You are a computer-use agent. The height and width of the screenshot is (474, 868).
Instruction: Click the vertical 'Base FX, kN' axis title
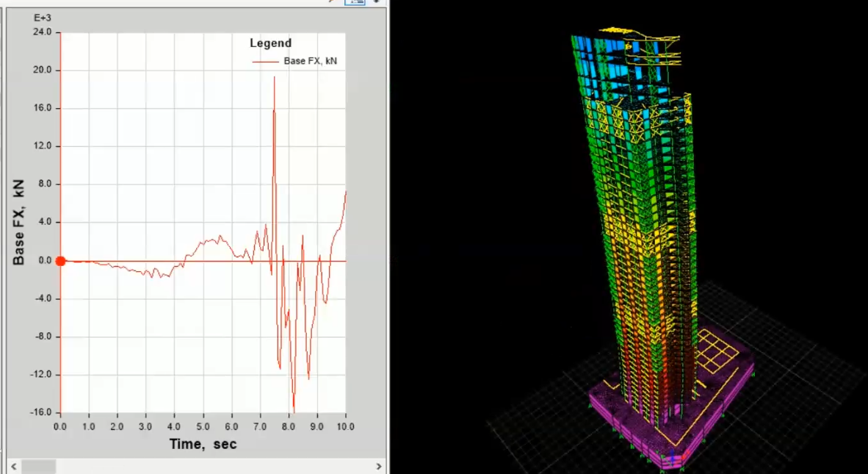click(19, 222)
